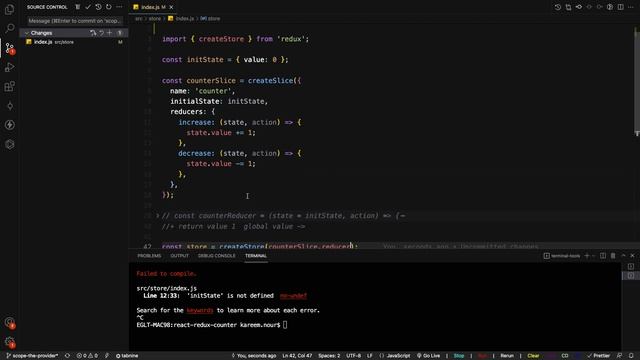Screen dimensions: 640x360
Task: Discard all changes in Changes group
Action: pyautogui.click(x=101, y=33)
